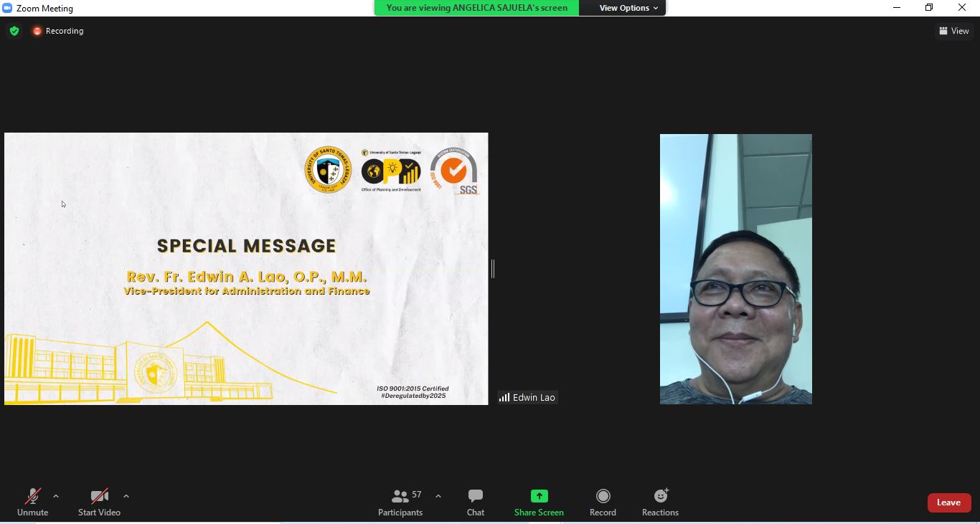
Task: Open the Participants list
Action: pos(400,502)
